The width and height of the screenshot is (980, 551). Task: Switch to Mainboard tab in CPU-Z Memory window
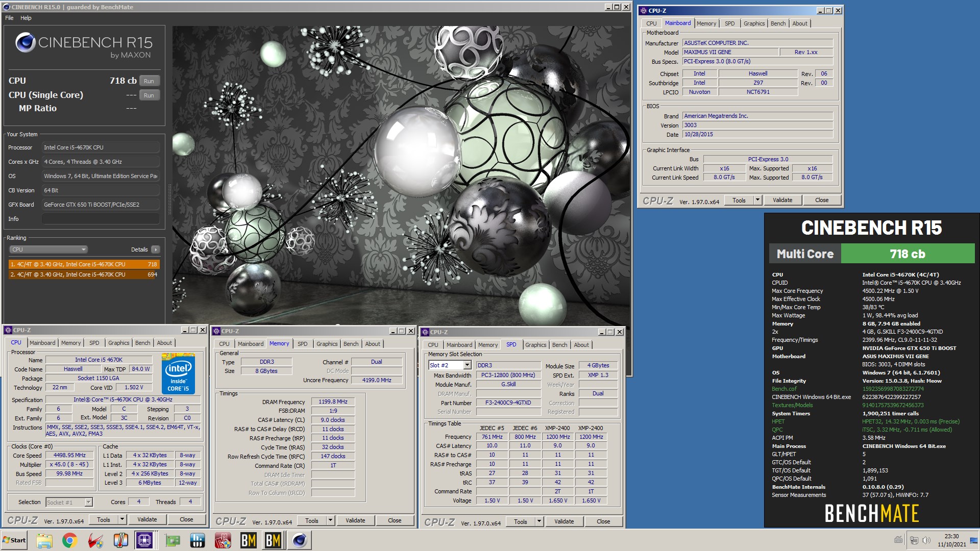251,344
